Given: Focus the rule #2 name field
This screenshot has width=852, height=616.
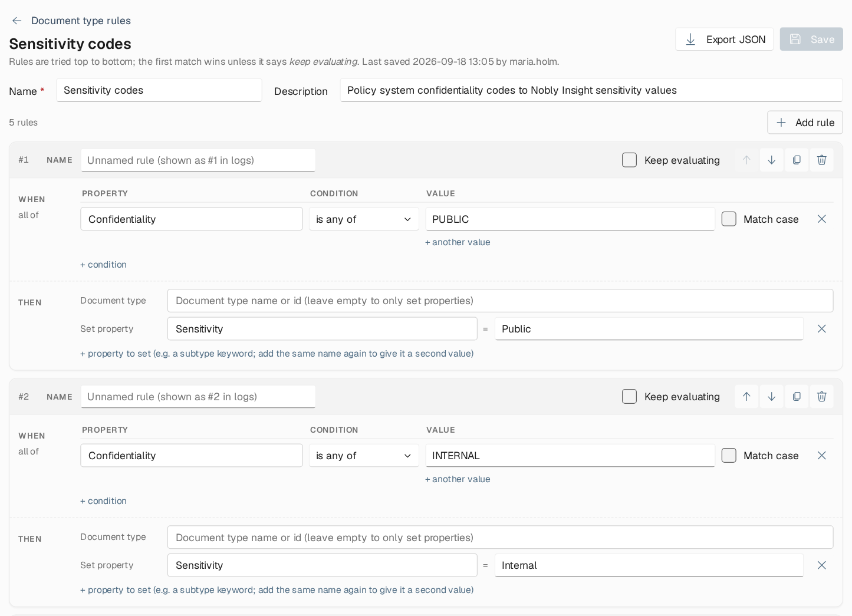Looking at the screenshot, I should click(198, 397).
